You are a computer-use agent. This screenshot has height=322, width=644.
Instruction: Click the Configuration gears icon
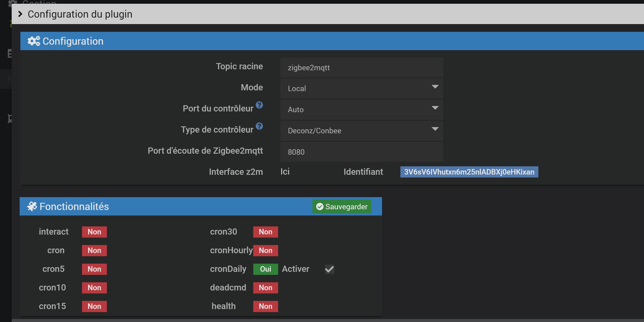pos(34,41)
